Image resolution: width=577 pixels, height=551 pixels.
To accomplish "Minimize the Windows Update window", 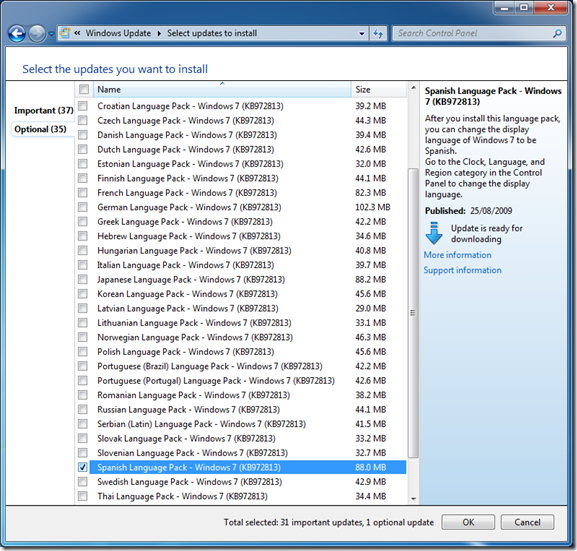I will click(x=505, y=8).
